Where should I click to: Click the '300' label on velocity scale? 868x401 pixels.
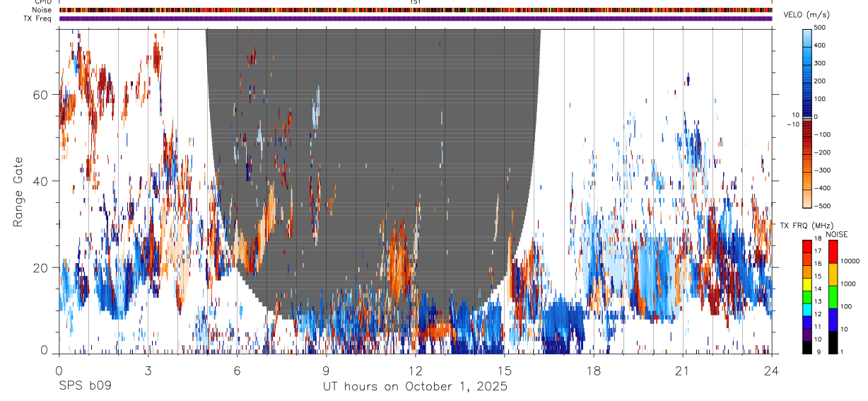tap(820, 63)
